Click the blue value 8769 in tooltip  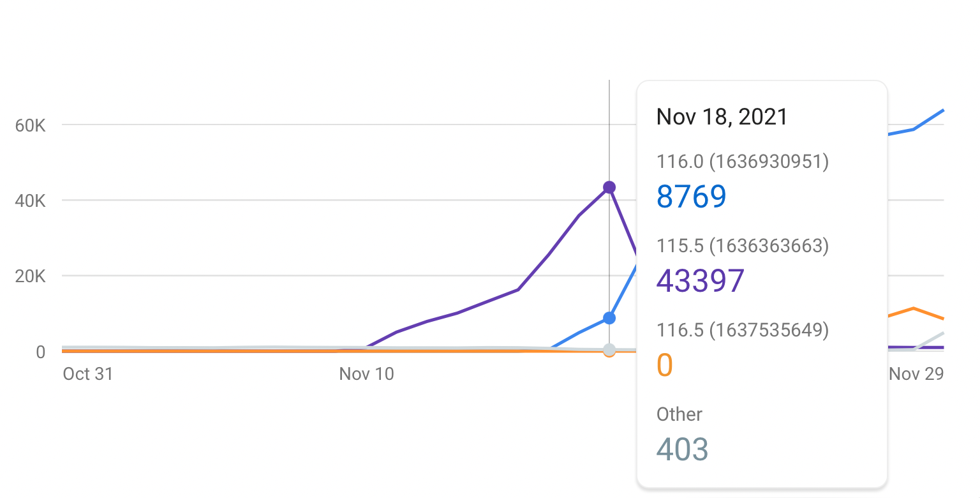[x=692, y=197]
